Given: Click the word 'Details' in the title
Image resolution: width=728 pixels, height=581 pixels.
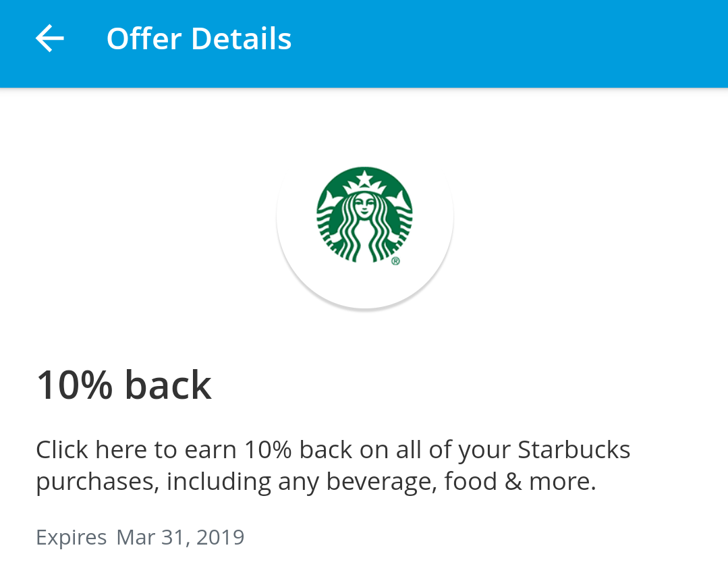Looking at the screenshot, I should [242, 38].
